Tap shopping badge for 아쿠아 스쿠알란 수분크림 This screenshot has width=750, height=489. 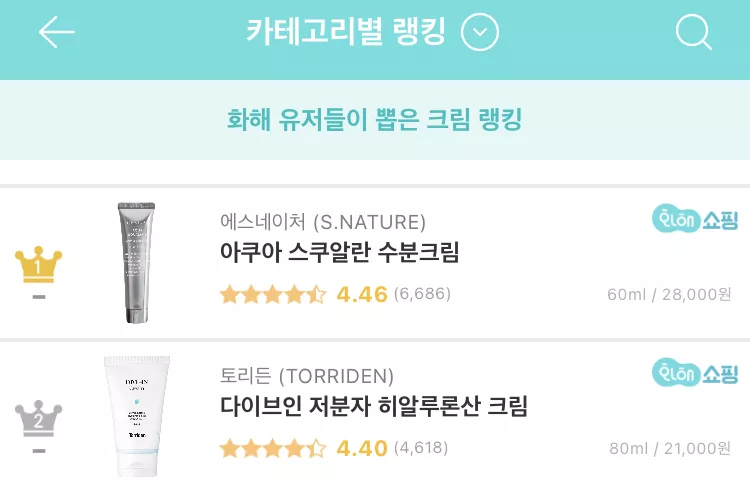coord(694,218)
